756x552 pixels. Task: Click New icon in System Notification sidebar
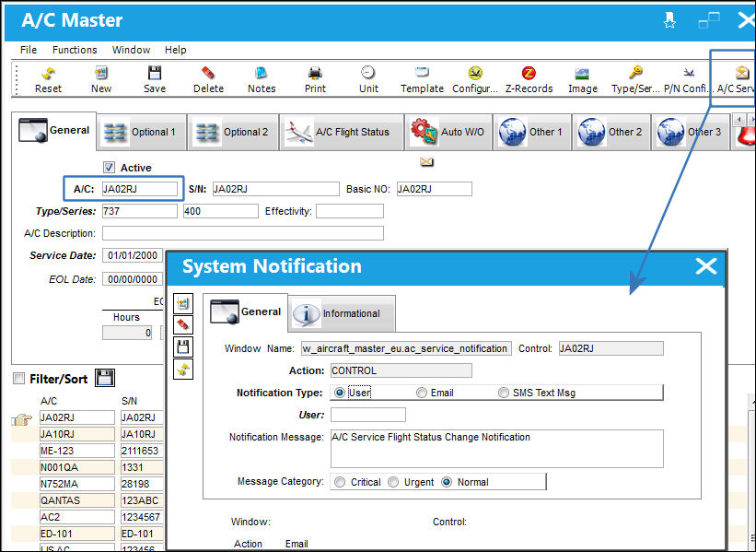click(183, 303)
